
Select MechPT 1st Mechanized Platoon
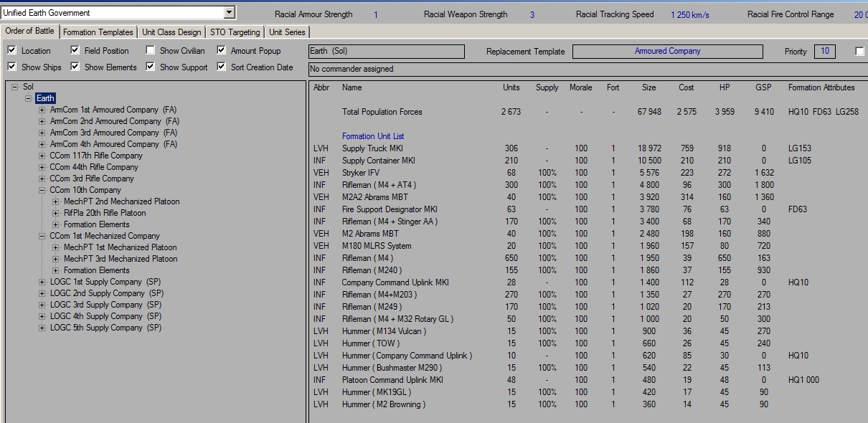[x=121, y=247]
